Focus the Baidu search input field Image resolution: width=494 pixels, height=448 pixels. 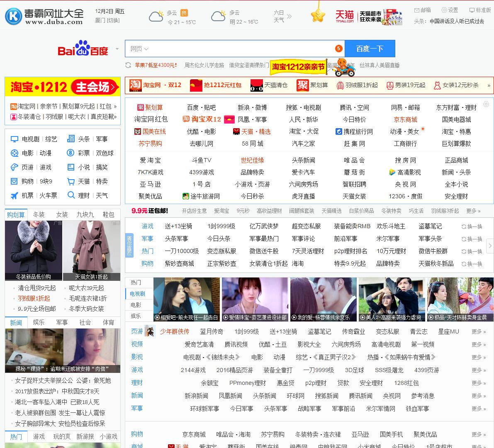tap(235, 49)
